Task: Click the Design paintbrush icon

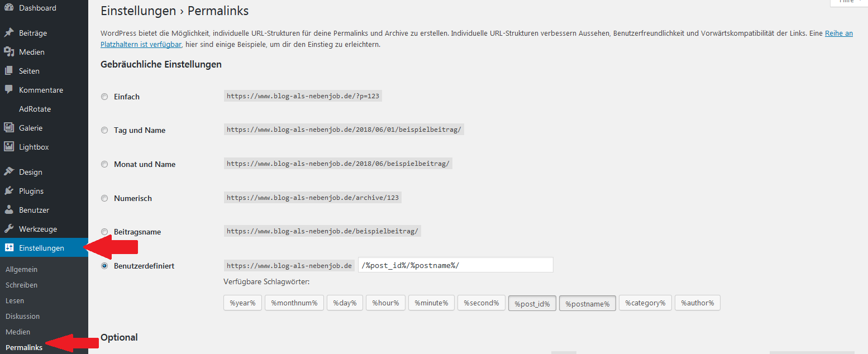Action: tap(9, 172)
